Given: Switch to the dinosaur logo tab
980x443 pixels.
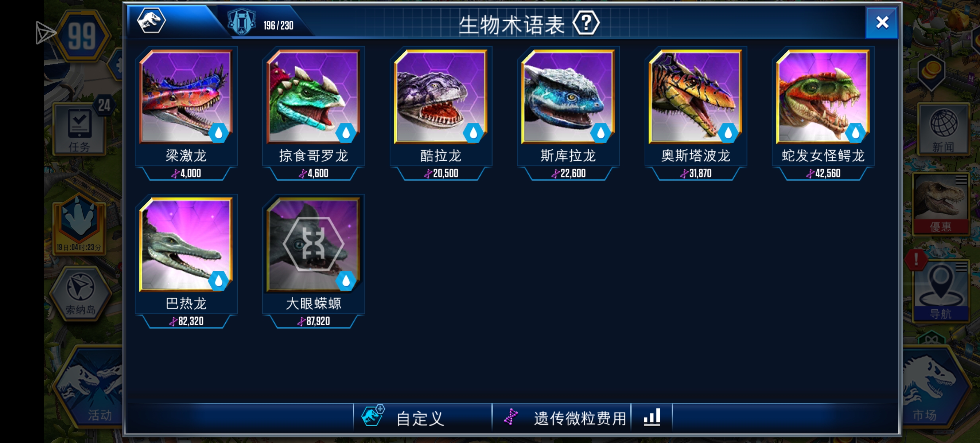Looking at the screenshot, I should click(151, 21).
